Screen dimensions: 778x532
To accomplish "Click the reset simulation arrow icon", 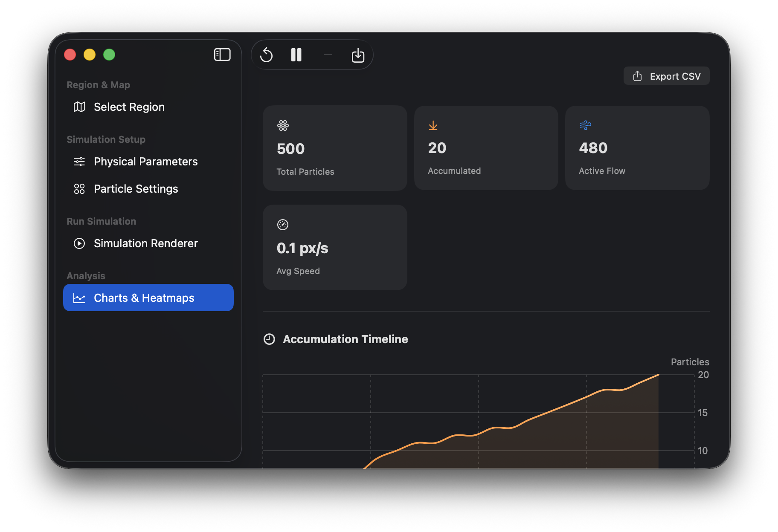I will pyautogui.click(x=267, y=55).
